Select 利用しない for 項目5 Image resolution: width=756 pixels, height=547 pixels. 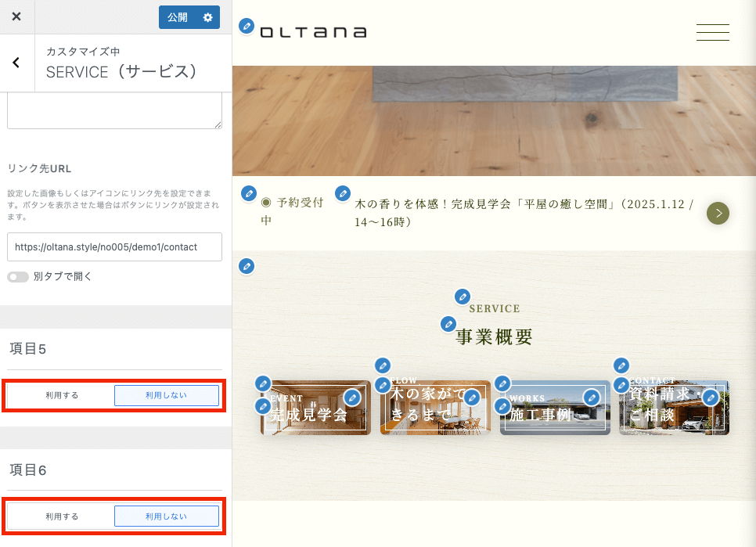[167, 395]
